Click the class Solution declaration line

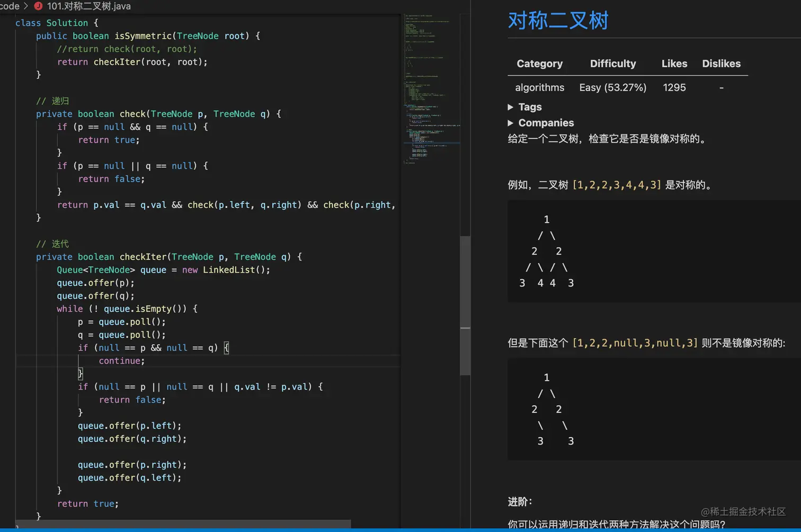coord(57,23)
